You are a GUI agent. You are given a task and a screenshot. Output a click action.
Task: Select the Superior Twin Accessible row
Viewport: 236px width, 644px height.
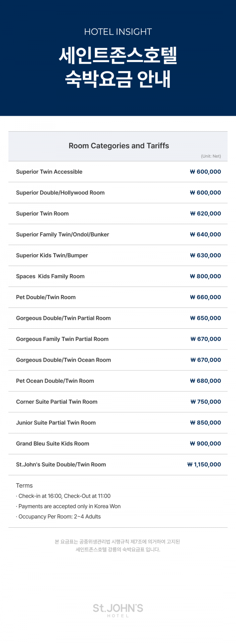tap(118, 172)
